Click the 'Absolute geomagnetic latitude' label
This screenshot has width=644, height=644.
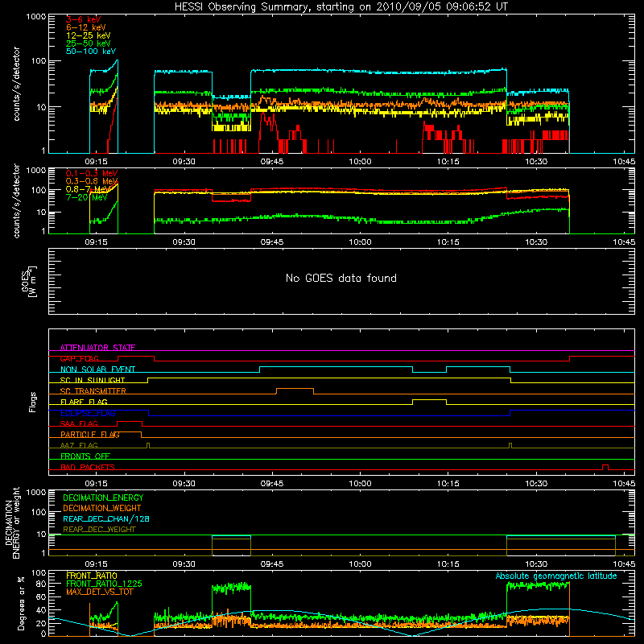(556, 576)
